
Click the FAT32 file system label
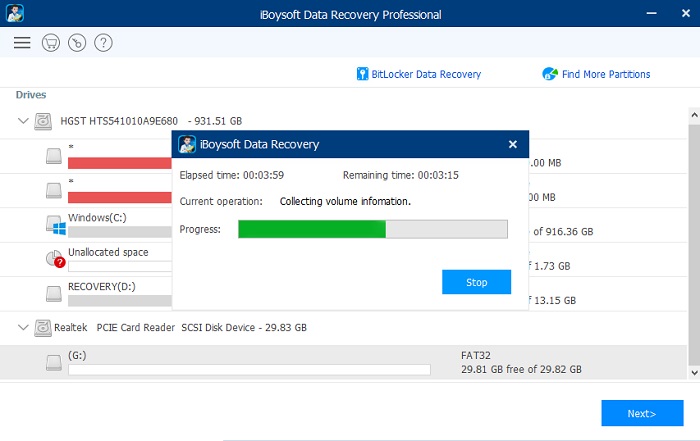pyautogui.click(x=475, y=356)
